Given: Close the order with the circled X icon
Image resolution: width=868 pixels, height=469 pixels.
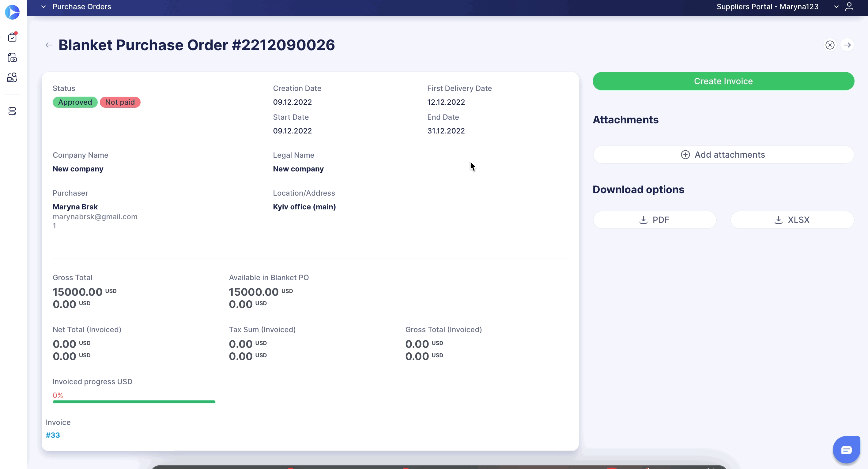Looking at the screenshot, I should tap(830, 45).
